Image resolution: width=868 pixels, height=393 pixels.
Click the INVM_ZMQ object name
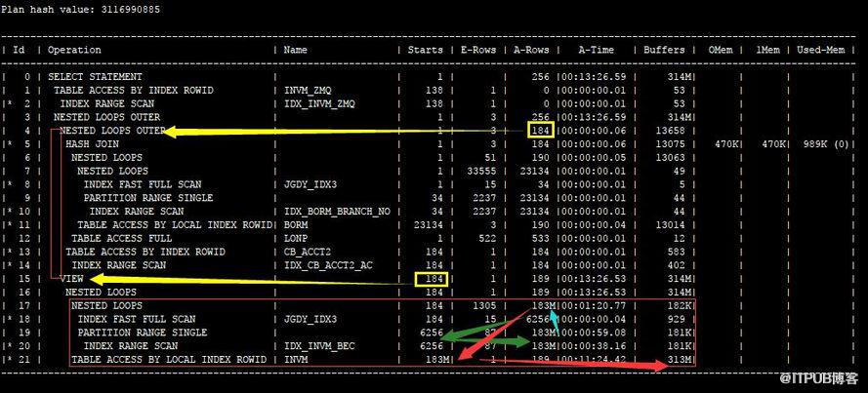pos(308,90)
